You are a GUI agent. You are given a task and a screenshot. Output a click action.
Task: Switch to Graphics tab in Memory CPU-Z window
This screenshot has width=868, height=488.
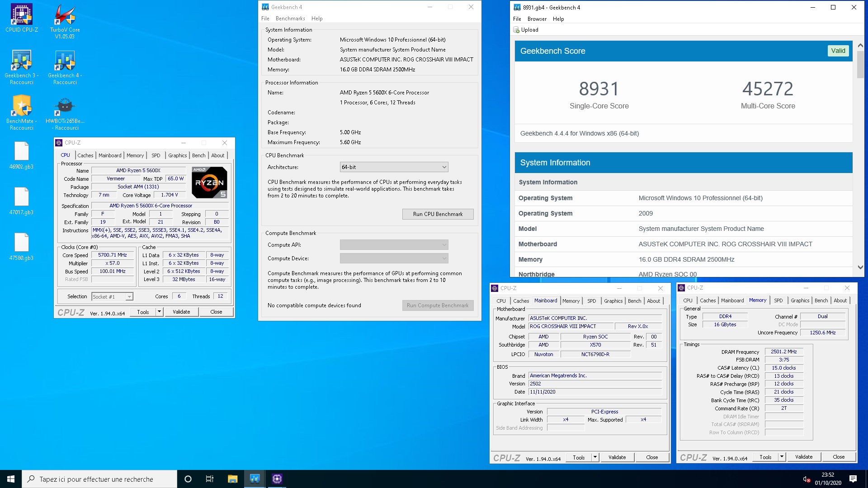coord(800,300)
